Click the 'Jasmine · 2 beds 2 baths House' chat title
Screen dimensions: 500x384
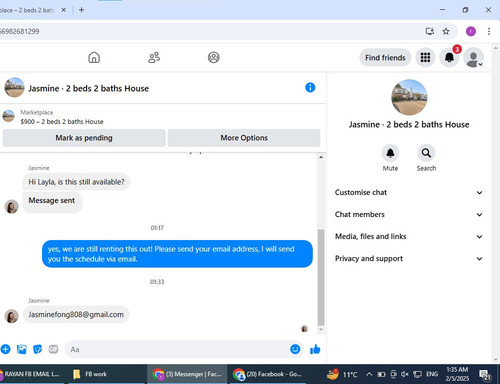tap(88, 88)
